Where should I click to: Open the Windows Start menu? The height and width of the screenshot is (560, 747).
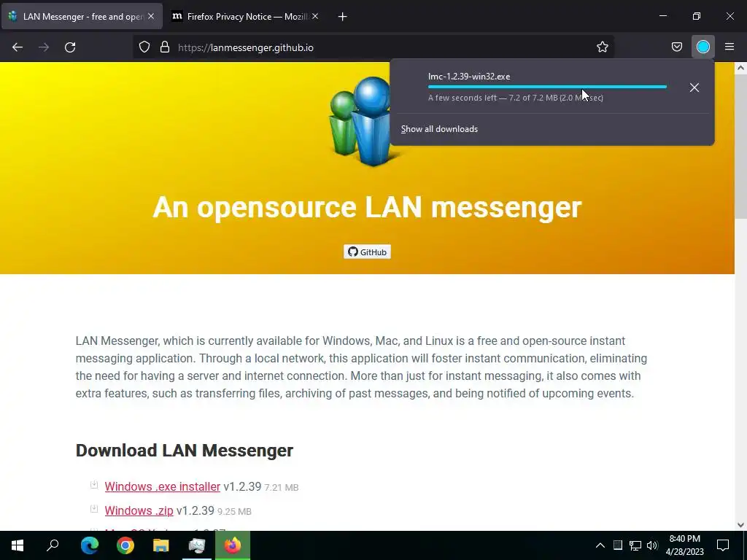click(18, 545)
